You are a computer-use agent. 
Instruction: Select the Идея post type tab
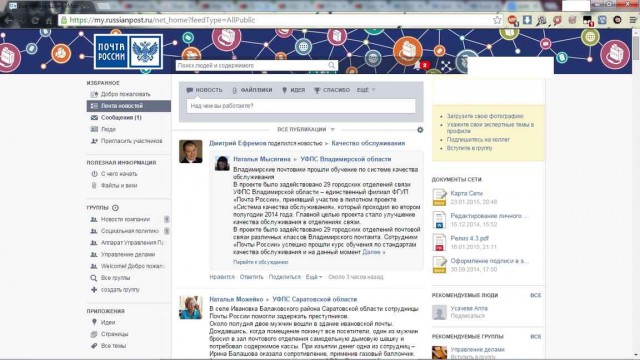[293, 90]
